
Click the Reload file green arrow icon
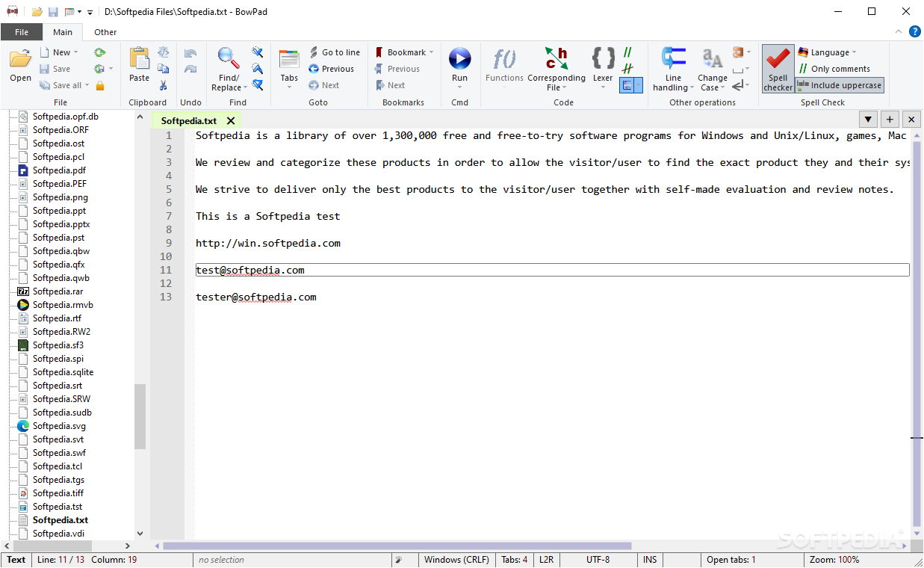(x=99, y=52)
